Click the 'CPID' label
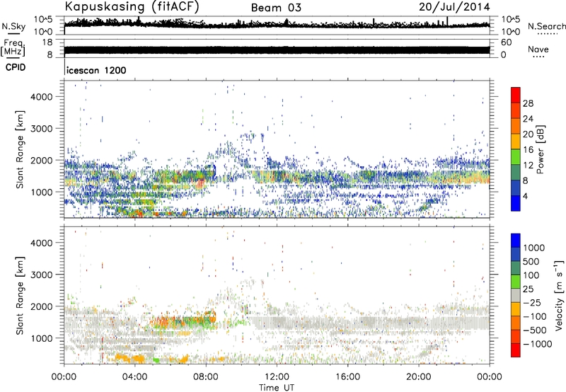 [16, 67]
